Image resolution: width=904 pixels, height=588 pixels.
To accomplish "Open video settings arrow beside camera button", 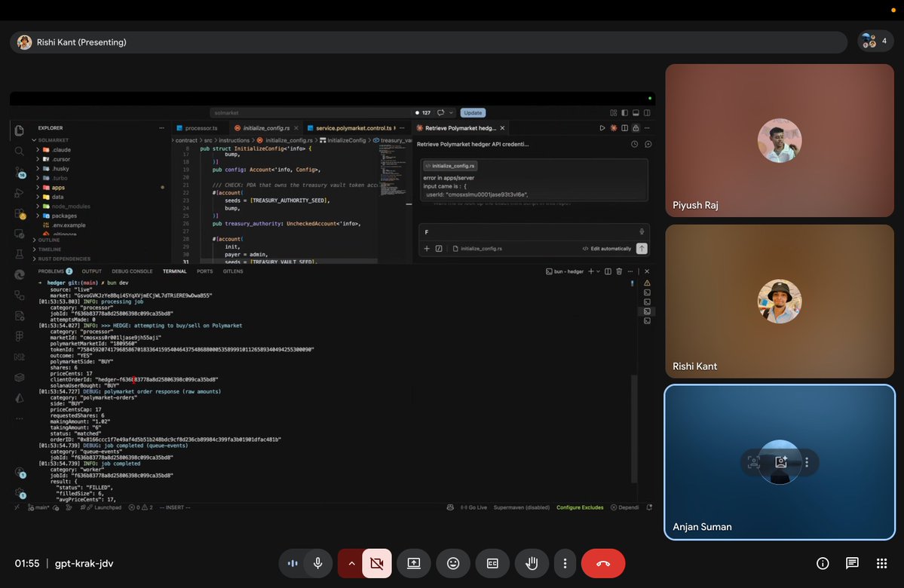I will [351, 563].
